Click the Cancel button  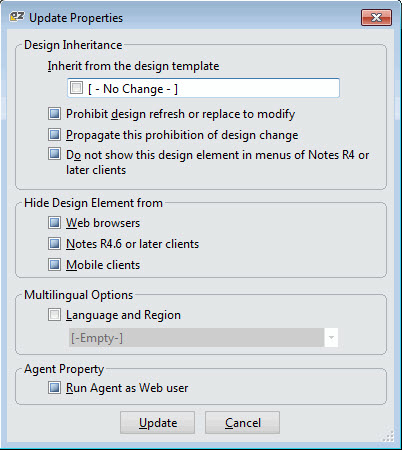pos(242,423)
